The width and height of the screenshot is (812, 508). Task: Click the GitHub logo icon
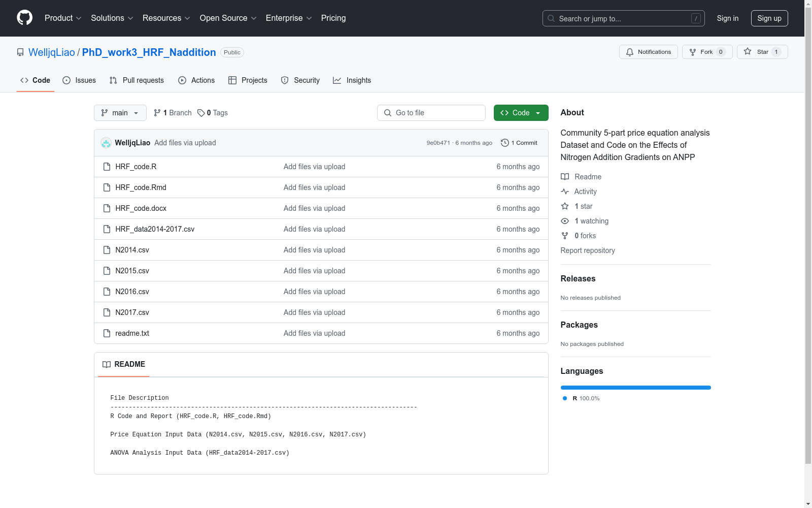(24, 18)
